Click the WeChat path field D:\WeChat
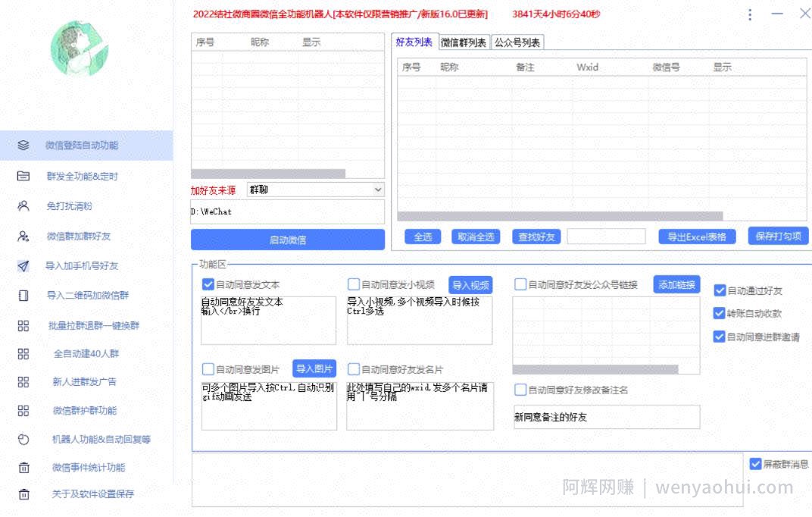 tap(287, 211)
